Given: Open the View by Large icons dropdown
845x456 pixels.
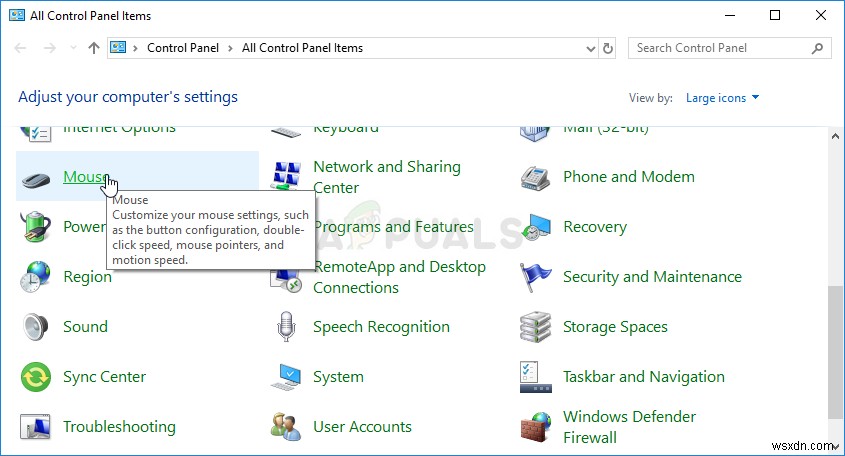Looking at the screenshot, I should (722, 98).
